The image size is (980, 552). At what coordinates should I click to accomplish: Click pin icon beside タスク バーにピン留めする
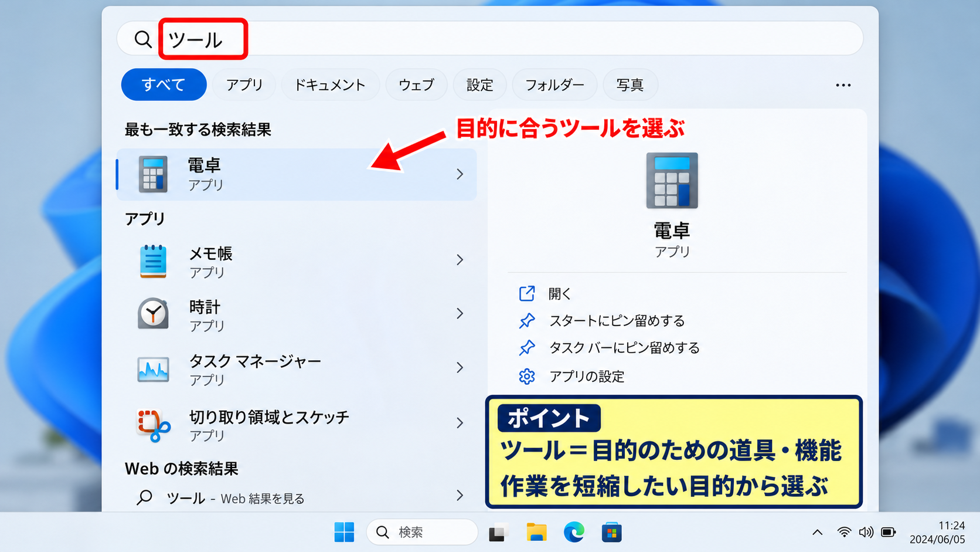click(x=527, y=348)
